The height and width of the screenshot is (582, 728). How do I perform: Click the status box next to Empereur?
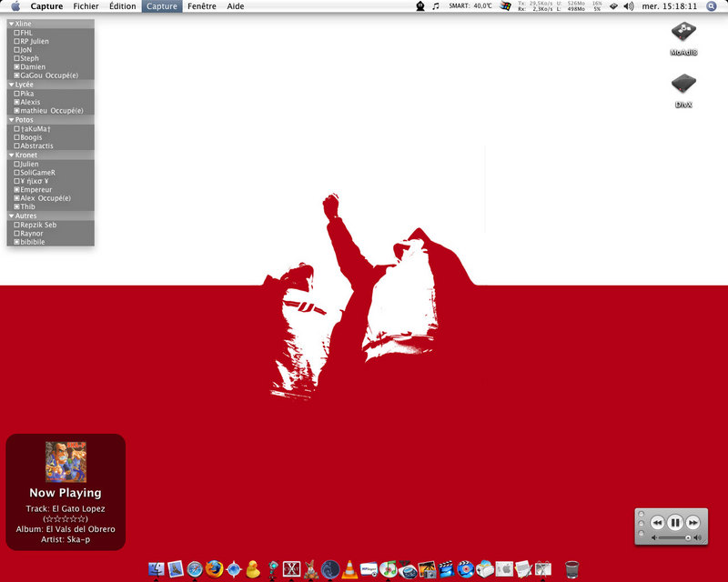click(x=16, y=190)
